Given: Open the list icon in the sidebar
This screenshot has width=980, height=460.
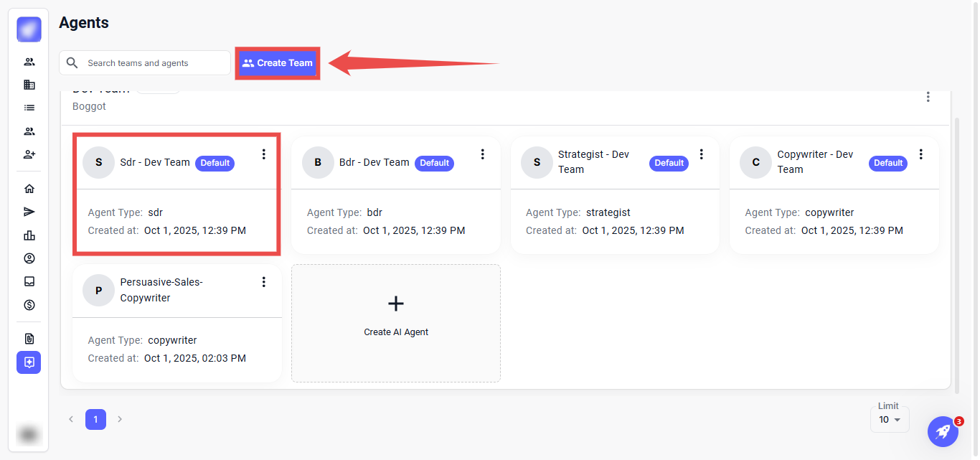Looking at the screenshot, I should (29, 108).
